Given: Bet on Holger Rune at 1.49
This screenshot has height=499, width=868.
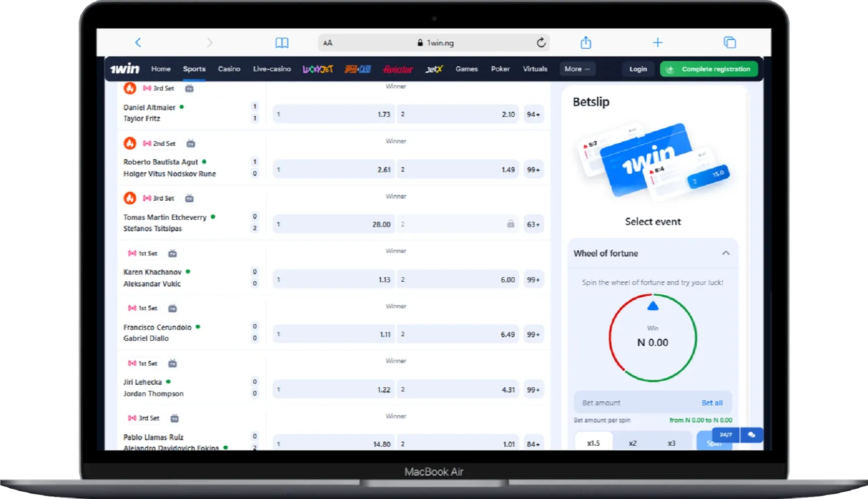Looking at the screenshot, I should [x=458, y=170].
